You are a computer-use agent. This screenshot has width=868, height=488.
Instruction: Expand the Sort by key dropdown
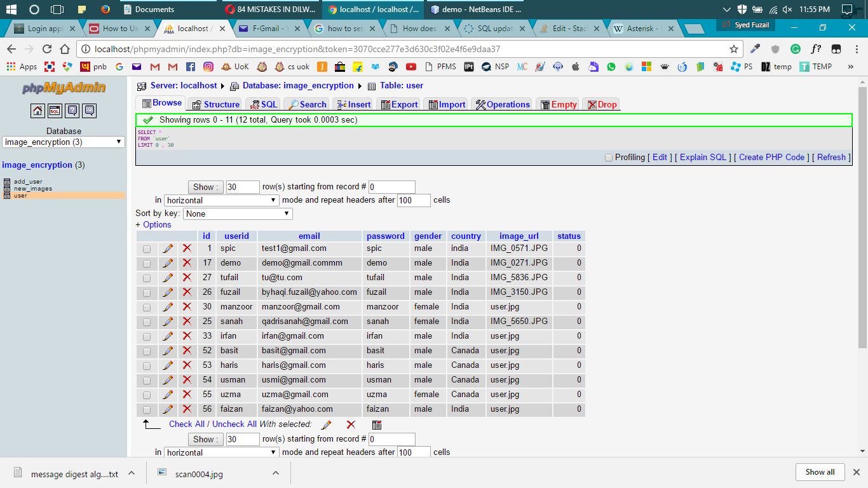click(238, 214)
